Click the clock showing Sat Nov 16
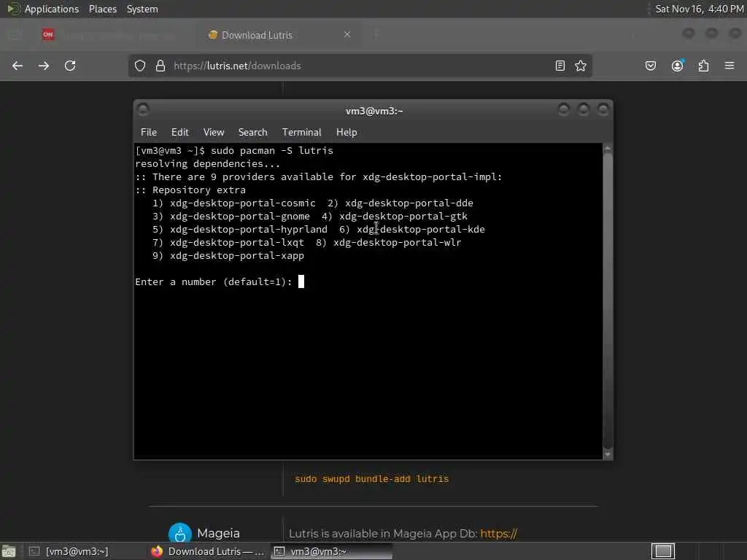Viewport: 747px width, 560px height. 699,9
